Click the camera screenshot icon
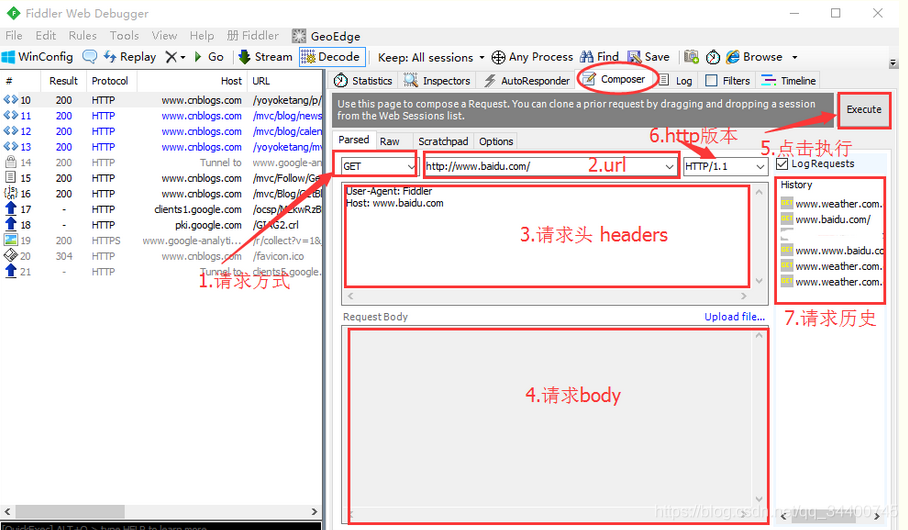The width and height of the screenshot is (908, 530). point(691,57)
